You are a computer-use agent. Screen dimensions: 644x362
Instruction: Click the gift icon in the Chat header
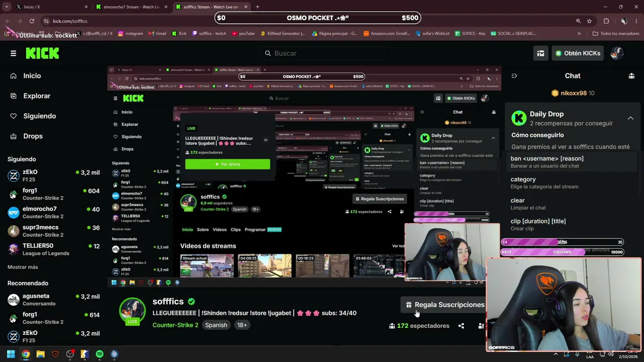coord(631,76)
